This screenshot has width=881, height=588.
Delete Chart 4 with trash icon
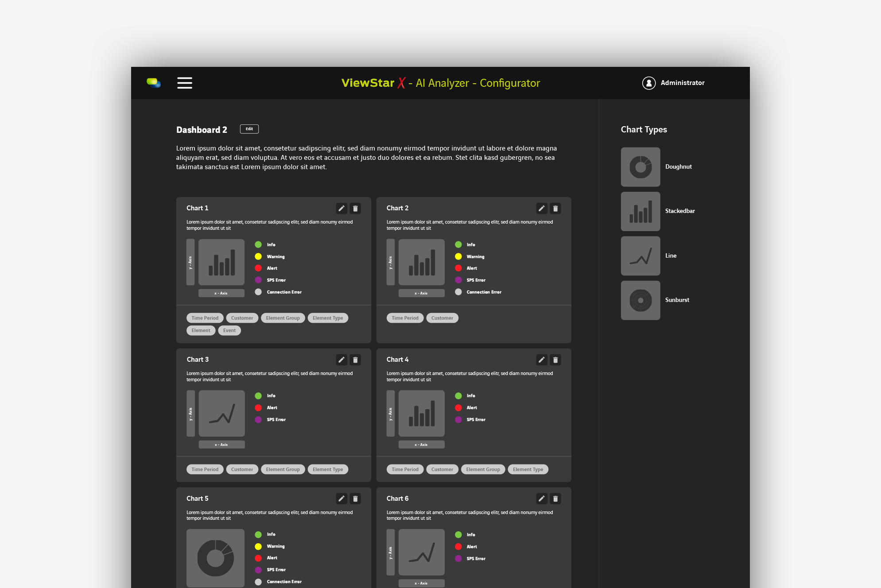pos(555,360)
